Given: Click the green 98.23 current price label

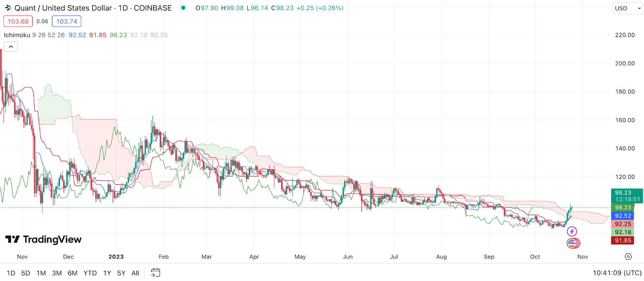Looking at the screenshot, I should [627, 196].
